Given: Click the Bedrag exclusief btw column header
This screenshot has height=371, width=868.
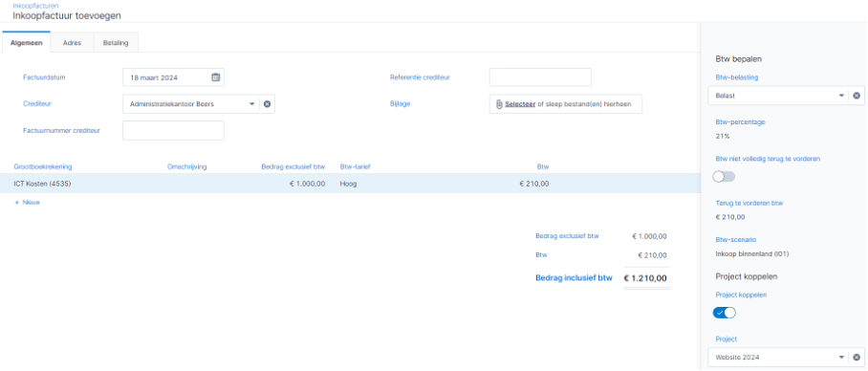Looking at the screenshot, I should tap(293, 166).
